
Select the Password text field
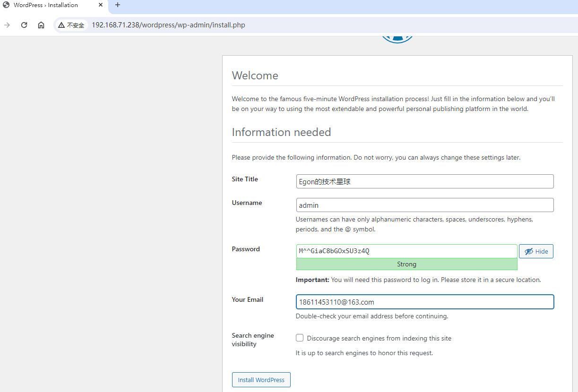click(406, 251)
